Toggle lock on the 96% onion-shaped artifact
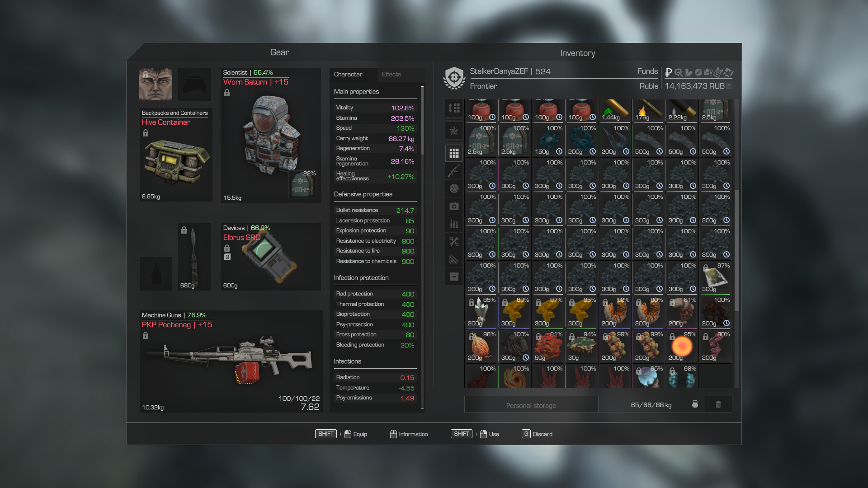This screenshot has height=488, width=868. coord(472,337)
